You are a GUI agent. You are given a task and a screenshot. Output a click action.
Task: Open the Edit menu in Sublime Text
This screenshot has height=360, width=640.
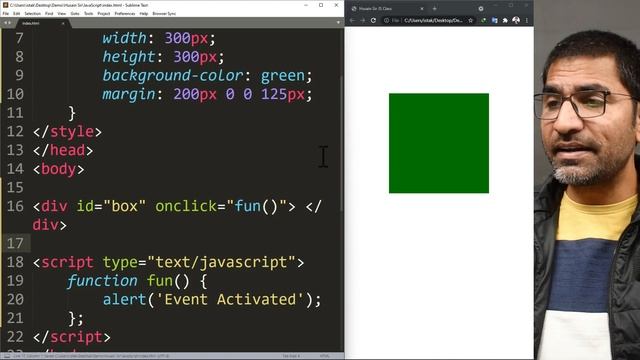(x=16, y=13)
